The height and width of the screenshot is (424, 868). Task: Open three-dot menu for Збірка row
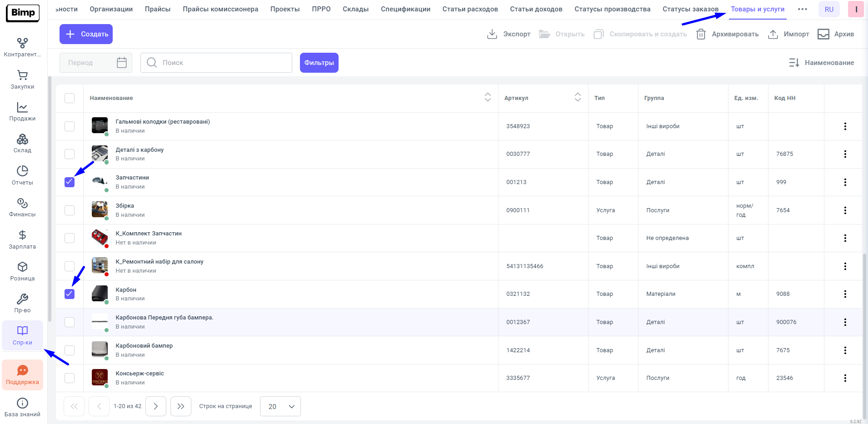coord(845,210)
